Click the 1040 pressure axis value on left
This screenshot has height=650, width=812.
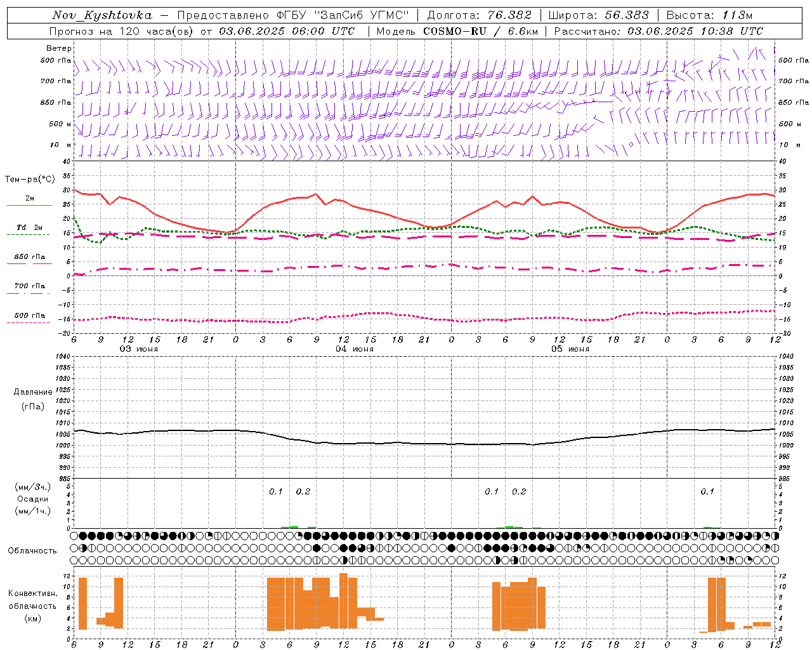tap(62, 357)
